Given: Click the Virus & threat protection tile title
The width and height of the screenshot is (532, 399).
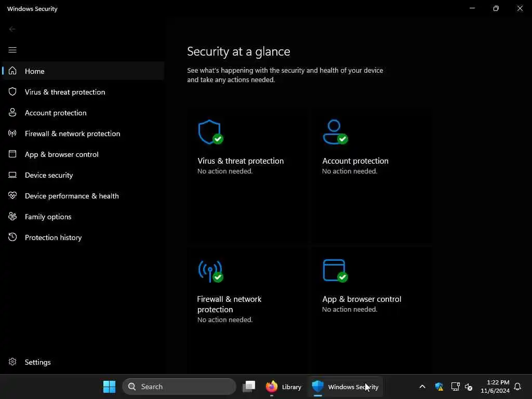Looking at the screenshot, I should click(240, 161).
